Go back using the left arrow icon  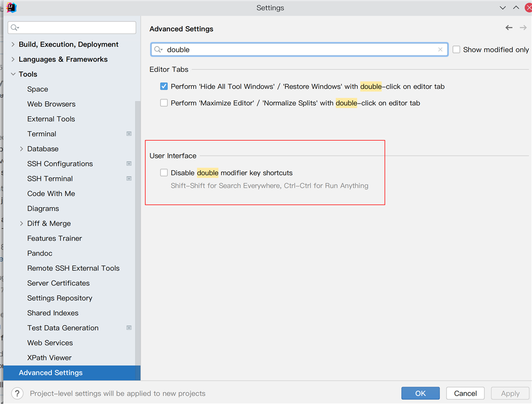click(509, 28)
